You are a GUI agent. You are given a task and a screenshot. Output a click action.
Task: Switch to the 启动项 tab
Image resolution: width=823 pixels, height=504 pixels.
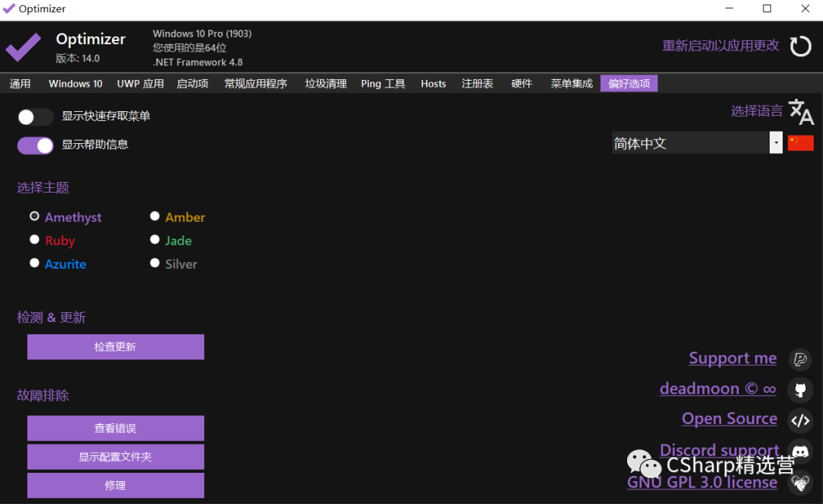193,84
